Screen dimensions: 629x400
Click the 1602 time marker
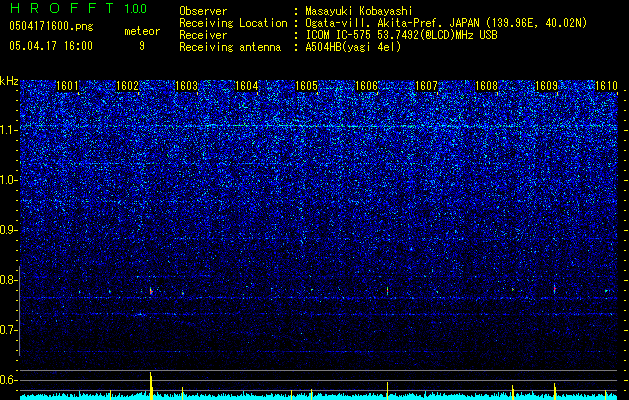pyautogui.click(x=127, y=86)
